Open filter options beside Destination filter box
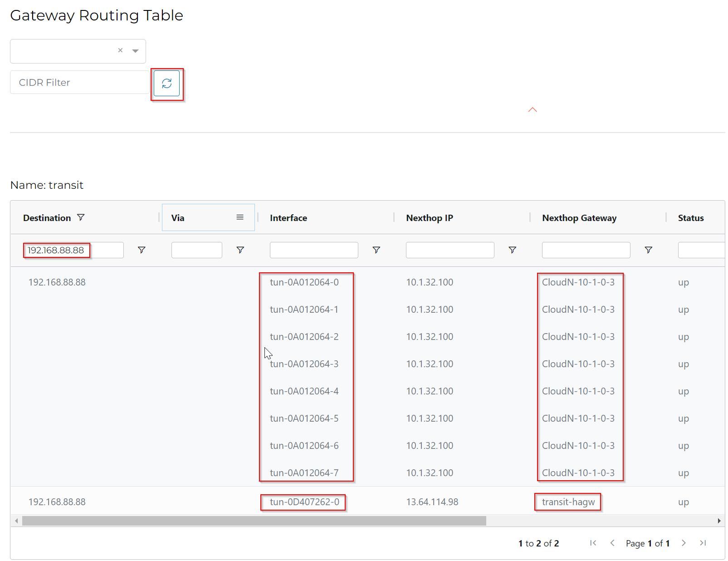This screenshot has height=561, width=728. (142, 250)
